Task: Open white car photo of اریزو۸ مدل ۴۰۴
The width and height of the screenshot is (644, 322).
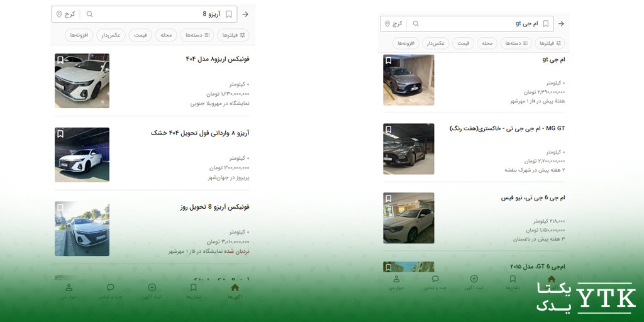Action: pyautogui.click(x=82, y=80)
